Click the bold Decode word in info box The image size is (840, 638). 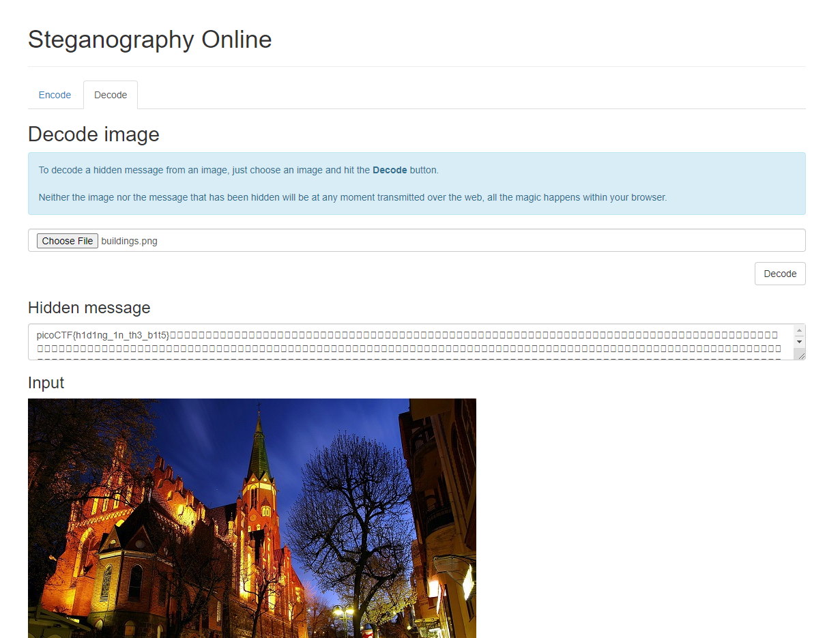click(389, 170)
